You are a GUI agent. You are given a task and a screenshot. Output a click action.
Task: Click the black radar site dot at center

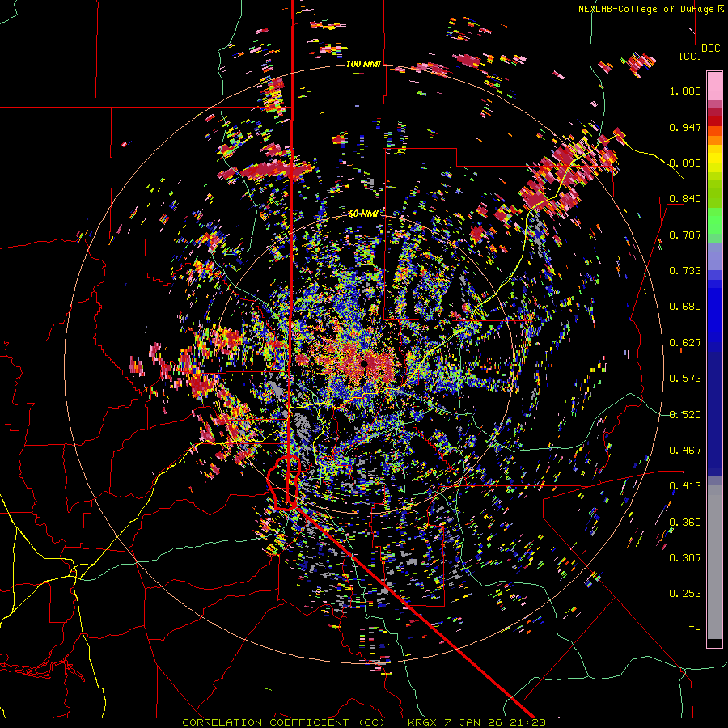tap(365, 363)
